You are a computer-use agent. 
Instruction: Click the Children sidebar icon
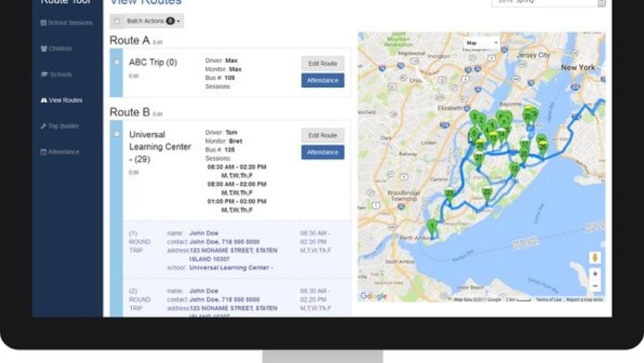(43, 49)
